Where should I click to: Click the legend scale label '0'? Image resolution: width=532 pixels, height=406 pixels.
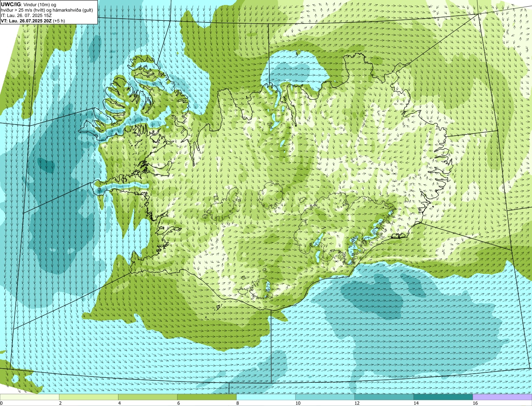pos(1,403)
